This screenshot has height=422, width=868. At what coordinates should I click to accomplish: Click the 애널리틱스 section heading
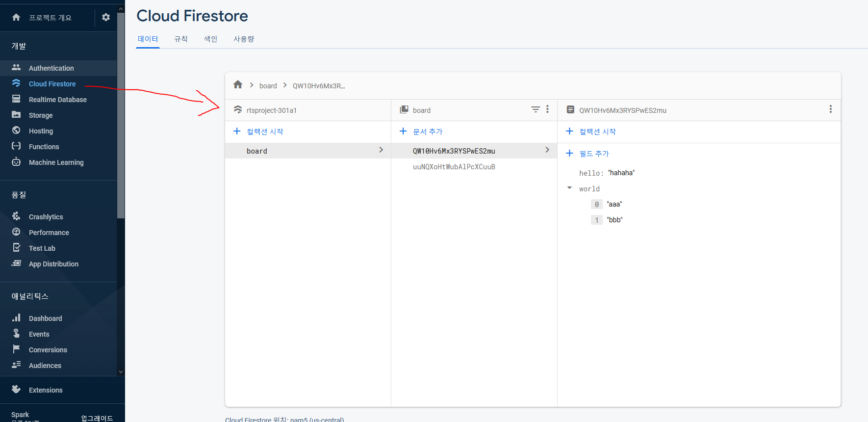[30, 296]
